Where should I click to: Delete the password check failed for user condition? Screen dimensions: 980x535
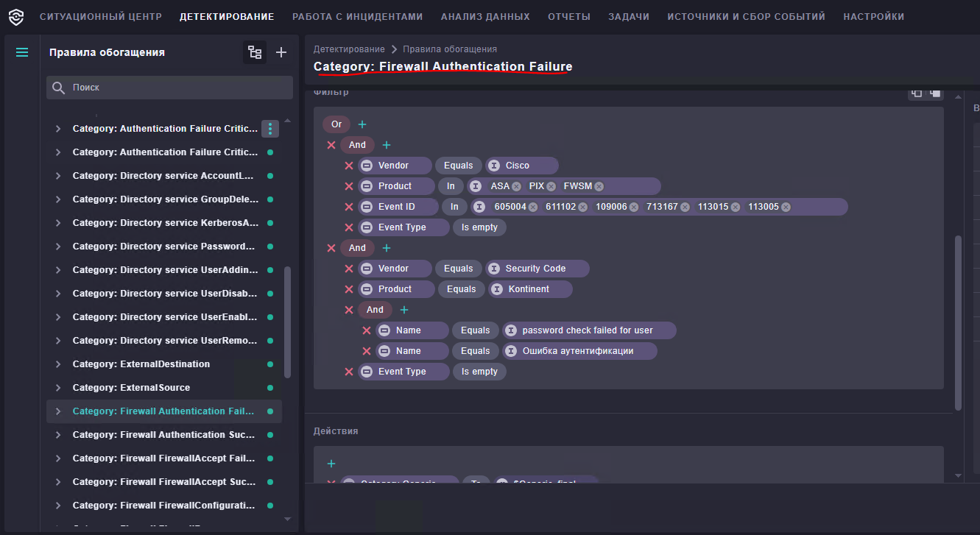pyautogui.click(x=367, y=330)
